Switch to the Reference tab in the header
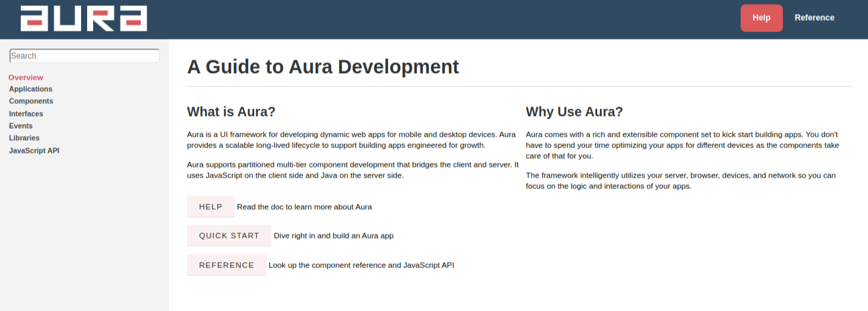The width and height of the screenshot is (868, 311). coord(814,18)
